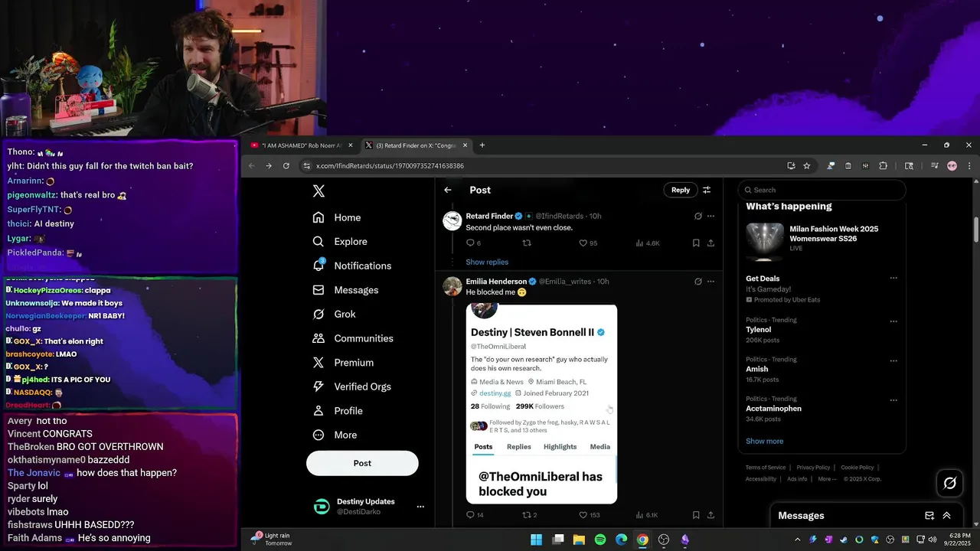Like the post with 95 likes
This screenshot has height=551, width=980.
(x=587, y=243)
